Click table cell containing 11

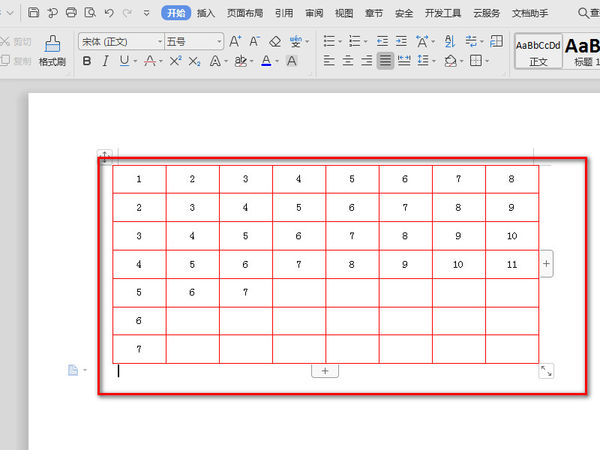click(512, 264)
